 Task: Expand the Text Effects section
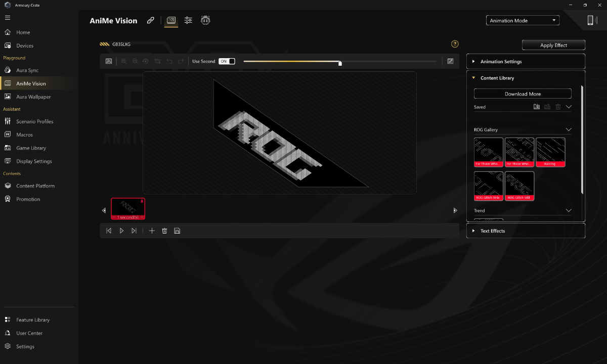pos(526,231)
